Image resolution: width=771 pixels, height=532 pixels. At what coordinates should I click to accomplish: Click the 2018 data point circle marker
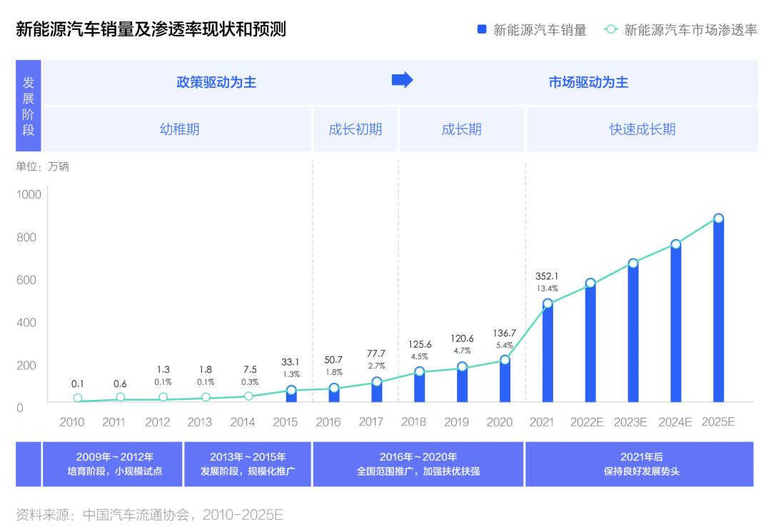coord(419,371)
